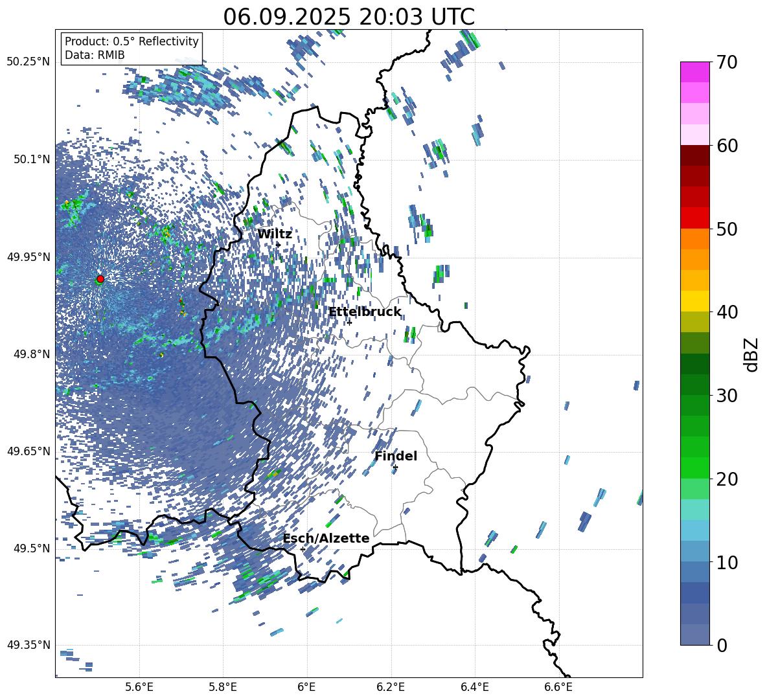767x700 pixels.
Task: Click the Product: 0.5° Reflectivity text
Action: (x=132, y=41)
